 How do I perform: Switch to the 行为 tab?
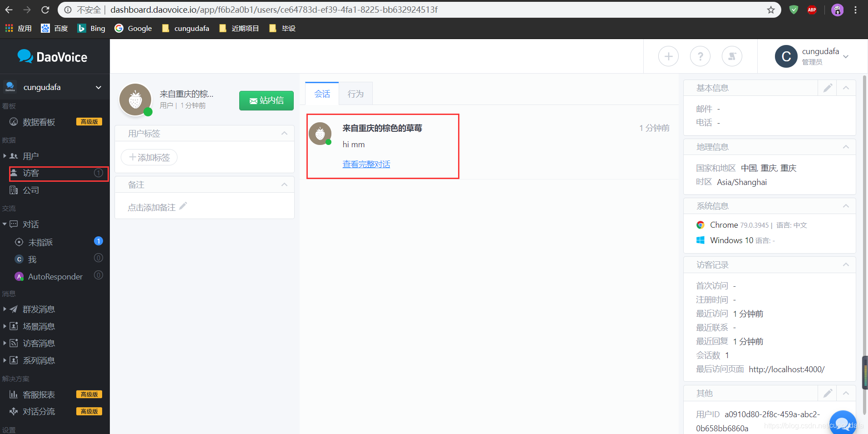point(355,94)
